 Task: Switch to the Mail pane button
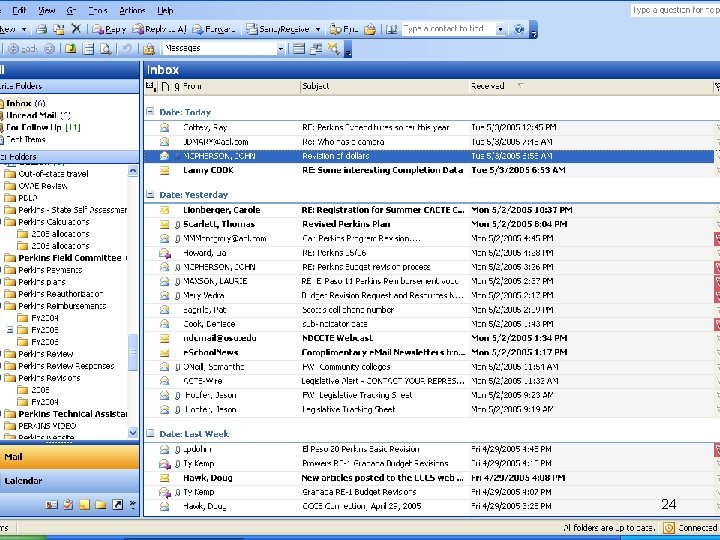tap(69, 457)
